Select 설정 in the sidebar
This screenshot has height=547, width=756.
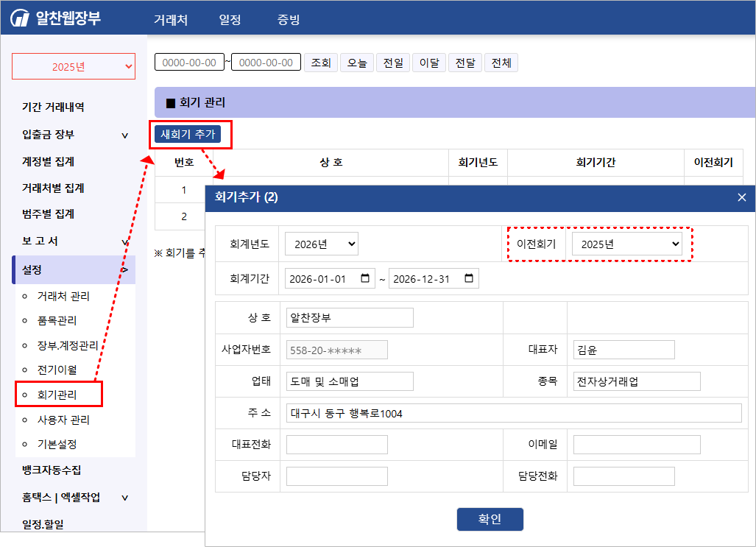tap(74, 269)
